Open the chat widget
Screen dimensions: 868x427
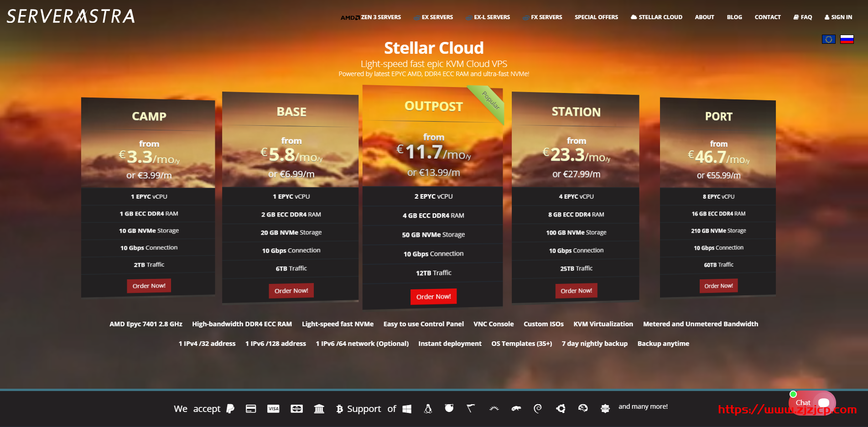point(812,403)
